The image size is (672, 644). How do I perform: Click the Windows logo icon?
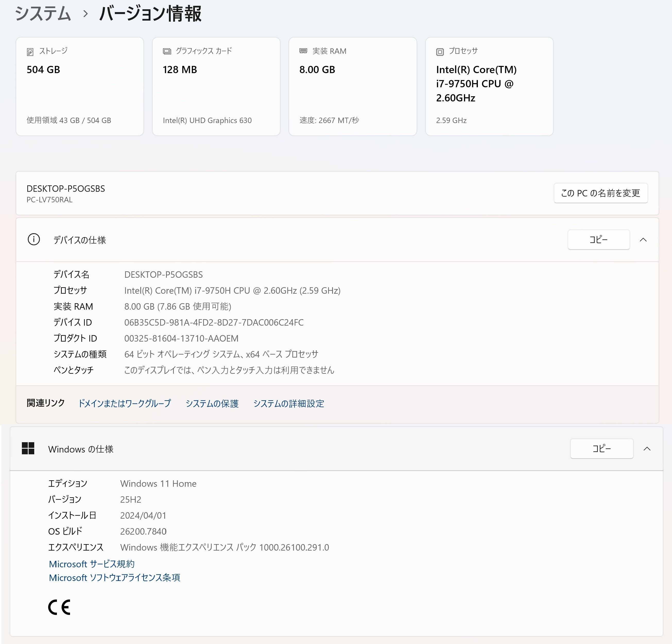(28, 448)
